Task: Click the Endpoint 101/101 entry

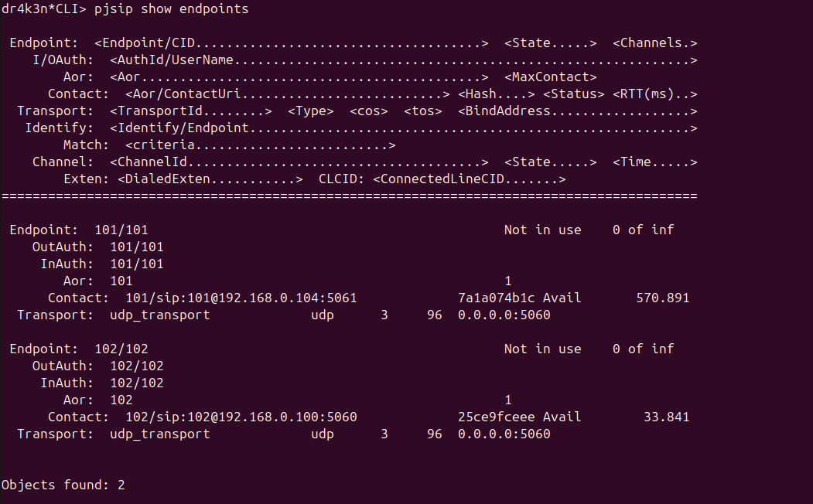Action: point(121,230)
